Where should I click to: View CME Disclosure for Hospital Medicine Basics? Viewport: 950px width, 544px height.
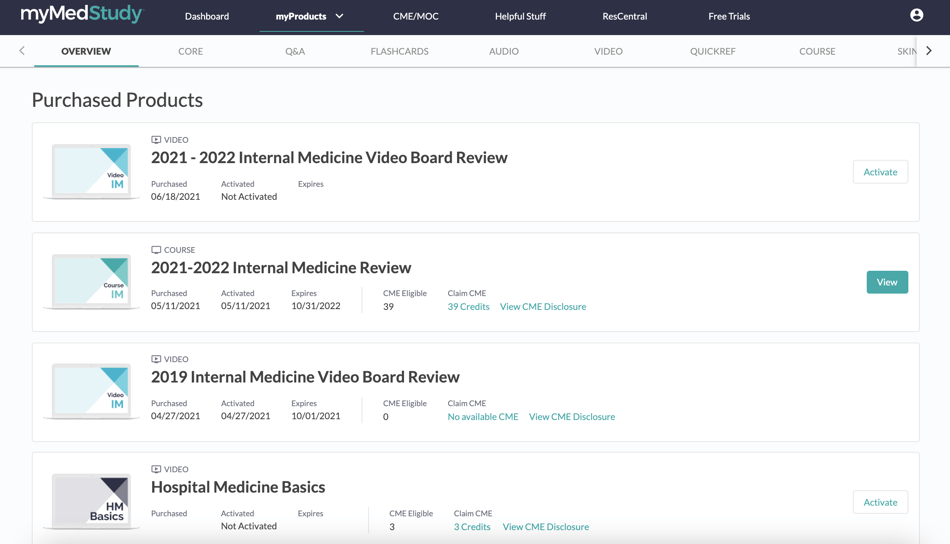click(x=546, y=527)
